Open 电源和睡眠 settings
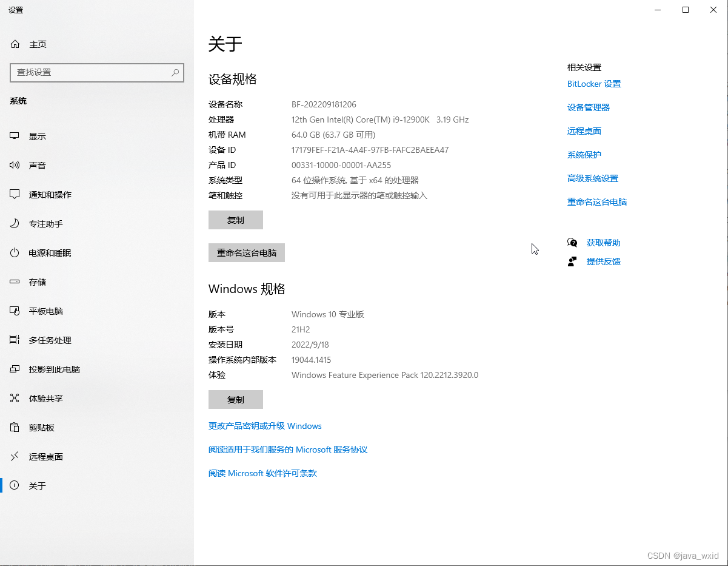Viewport: 728px width, 566px height. coord(97,253)
